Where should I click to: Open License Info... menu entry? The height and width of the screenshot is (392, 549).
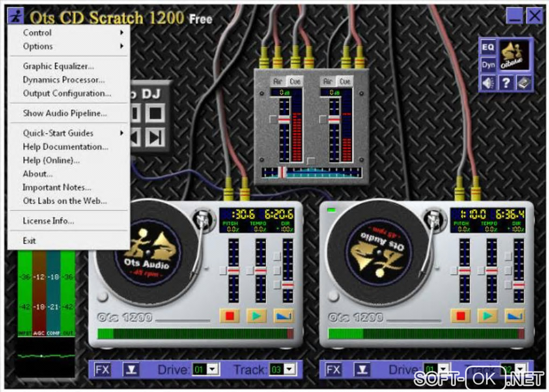69,220
